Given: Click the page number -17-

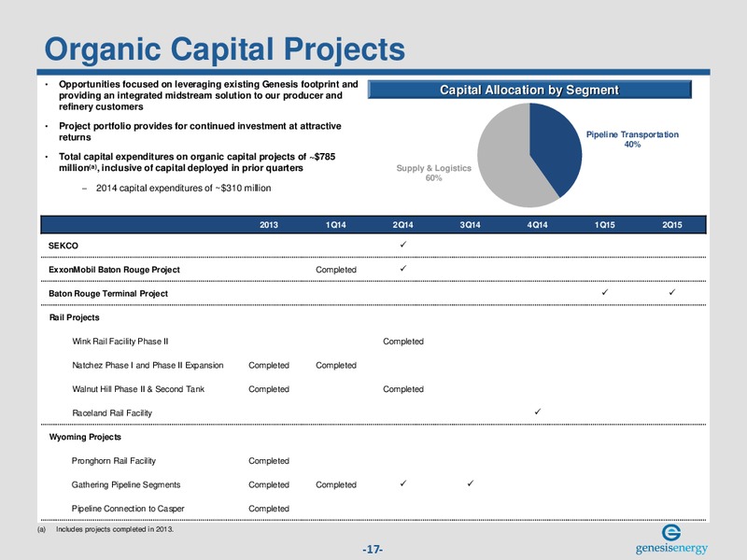Looking at the screenshot, I should [373, 550].
